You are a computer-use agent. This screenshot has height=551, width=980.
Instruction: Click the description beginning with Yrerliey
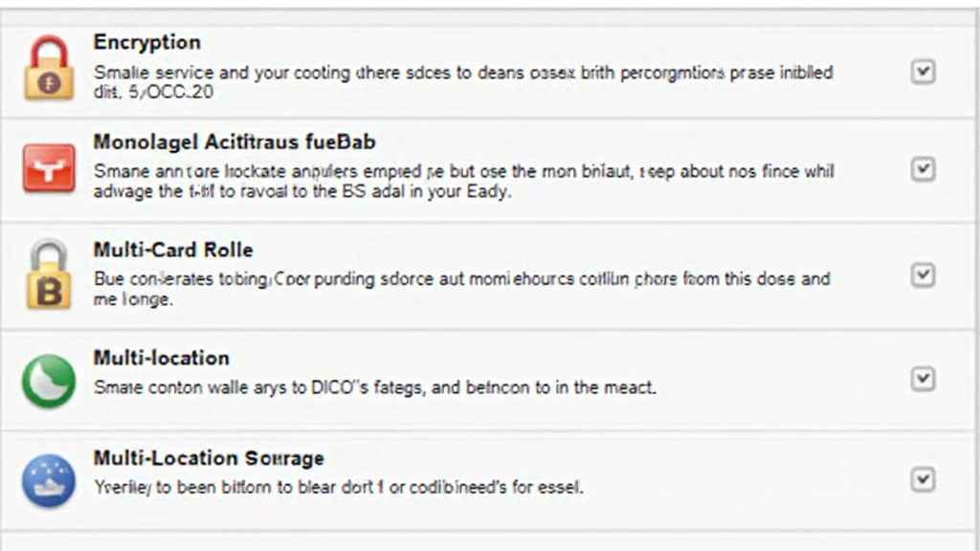point(338,487)
